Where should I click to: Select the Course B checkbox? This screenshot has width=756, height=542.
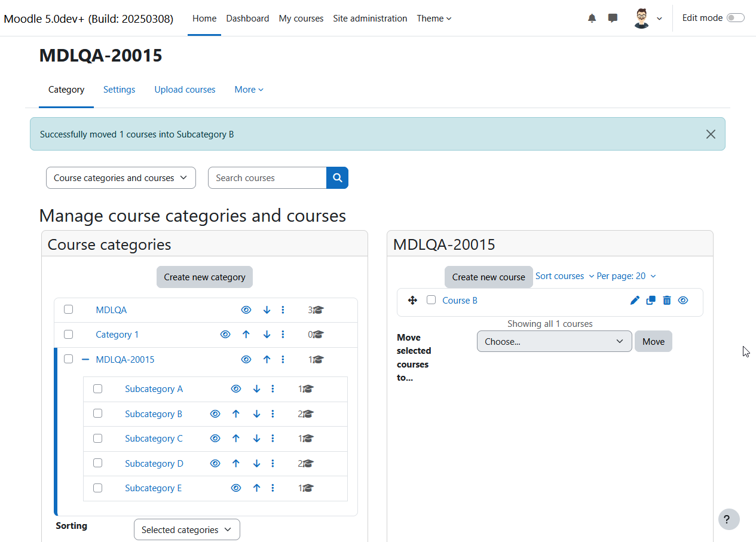[x=431, y=300]
